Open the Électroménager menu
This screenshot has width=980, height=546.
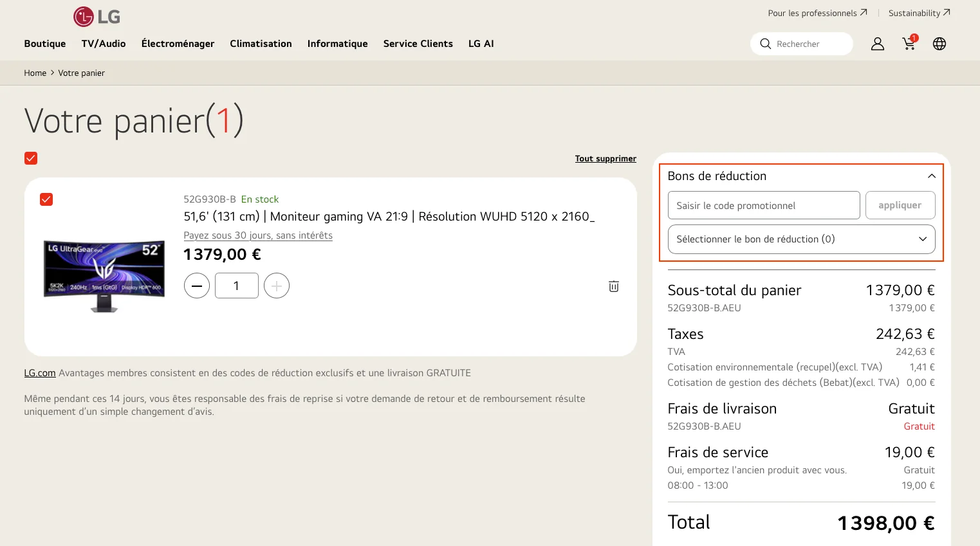178,44
